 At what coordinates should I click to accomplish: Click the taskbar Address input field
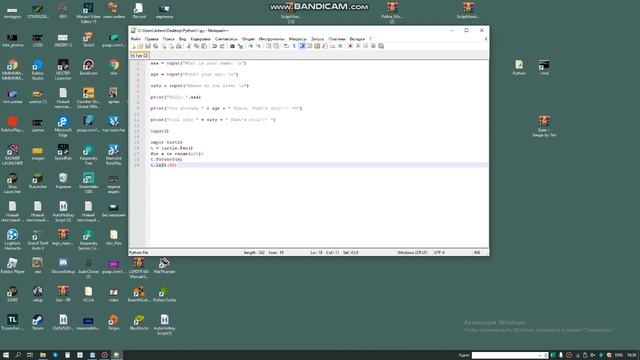pyautogui.click(x=509, y=355)
